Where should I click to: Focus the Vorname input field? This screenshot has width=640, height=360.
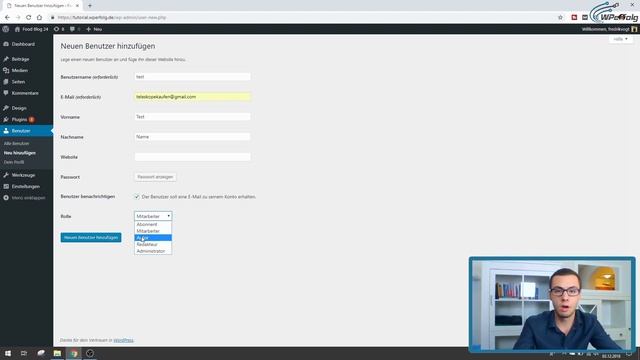click(192, 117)
